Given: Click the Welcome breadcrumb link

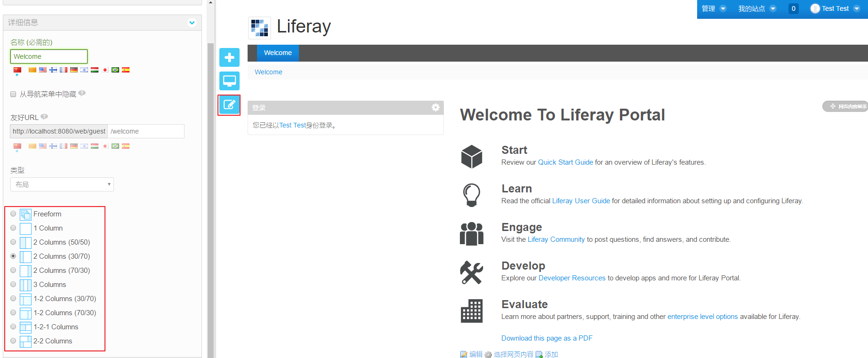Looking at the screenshot, I should tap(268, 72).
